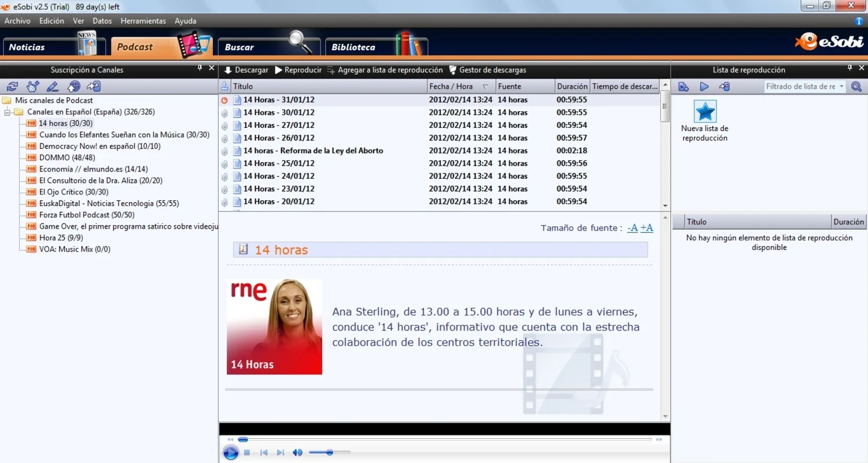Sort by the Tiempo de descarga column

point(625,86)
